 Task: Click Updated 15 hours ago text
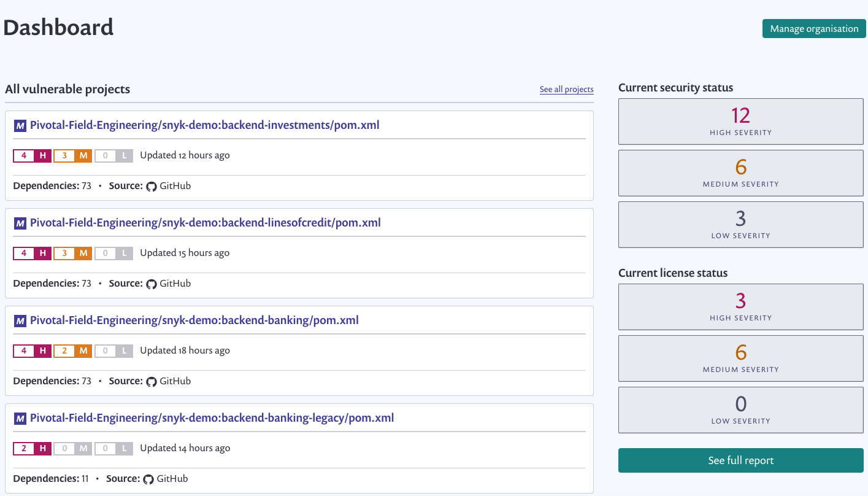pos(185,253)
